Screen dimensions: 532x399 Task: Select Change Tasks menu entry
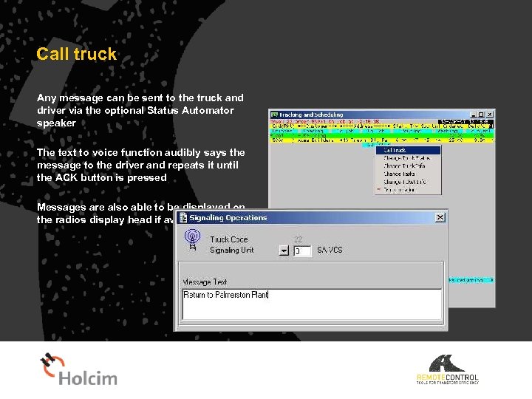(408, 174)
